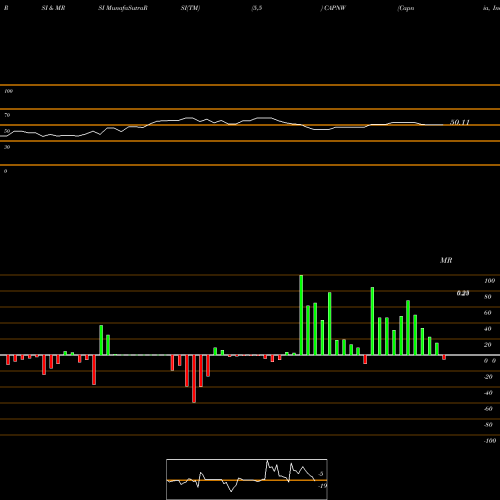Screen dimensions: 500x500
Task: Click the RSI axis label 70
Action: pos(7,115)
